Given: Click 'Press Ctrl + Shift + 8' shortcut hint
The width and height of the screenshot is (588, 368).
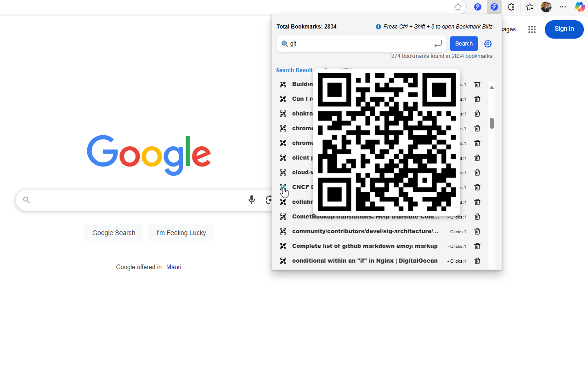Looking at the screenshot, I should pos(438,27).
